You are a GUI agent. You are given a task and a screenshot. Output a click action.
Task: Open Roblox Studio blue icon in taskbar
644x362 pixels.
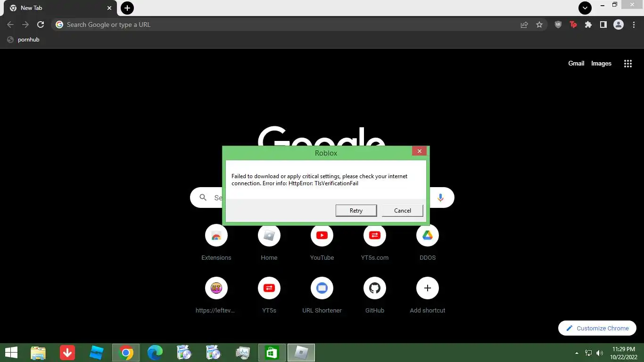coord(97,353)
